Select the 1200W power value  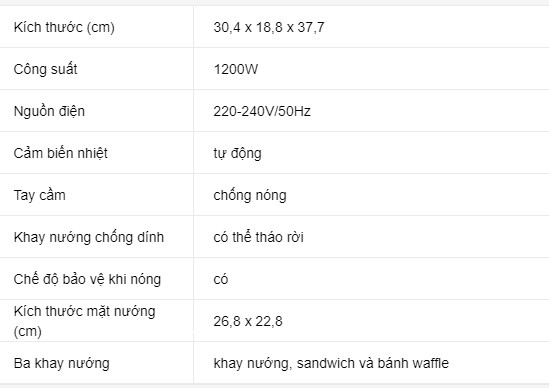point(236,69)
